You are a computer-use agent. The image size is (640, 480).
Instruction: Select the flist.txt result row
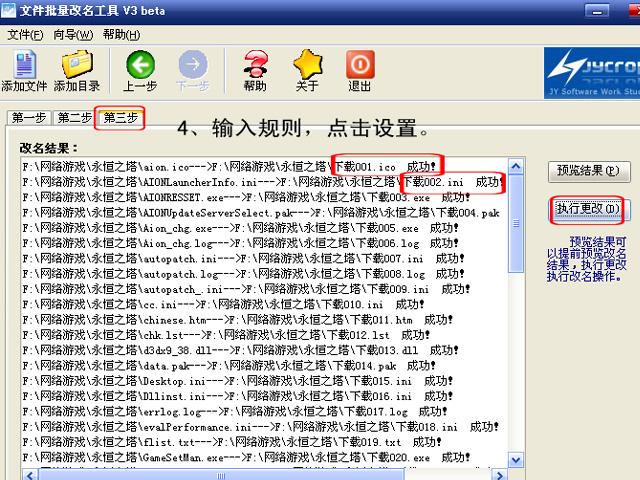click(232, 442)
